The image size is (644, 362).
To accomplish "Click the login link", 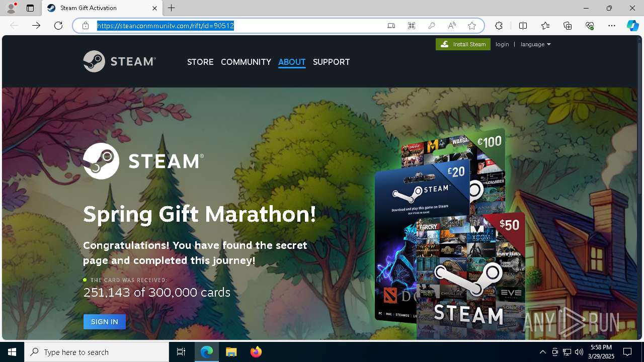I will coord(502,44).
